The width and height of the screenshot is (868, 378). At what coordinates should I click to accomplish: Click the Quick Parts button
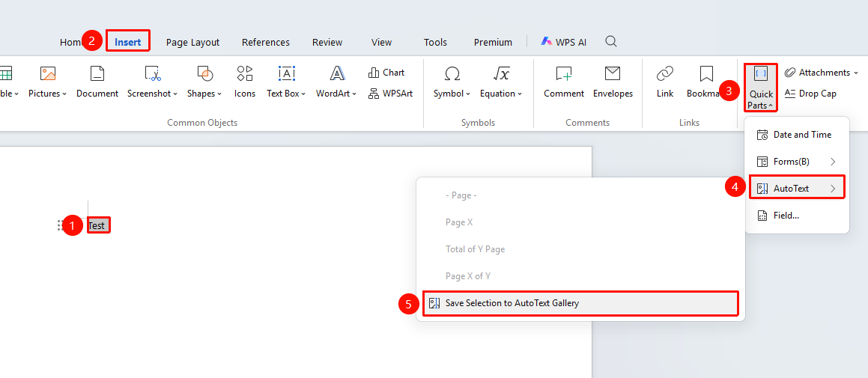point(761,88)
